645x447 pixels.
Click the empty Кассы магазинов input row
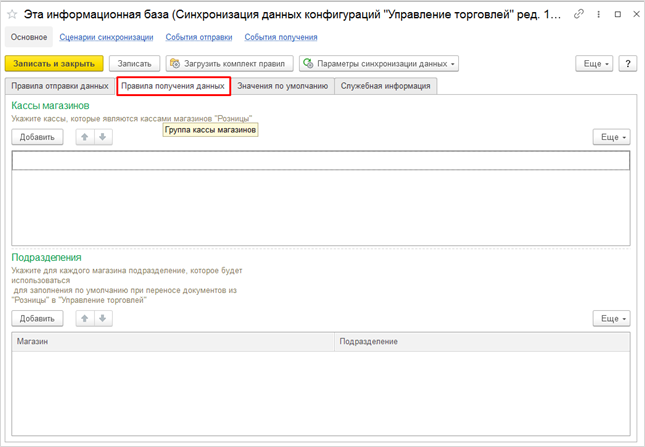(x=320, y=160)
